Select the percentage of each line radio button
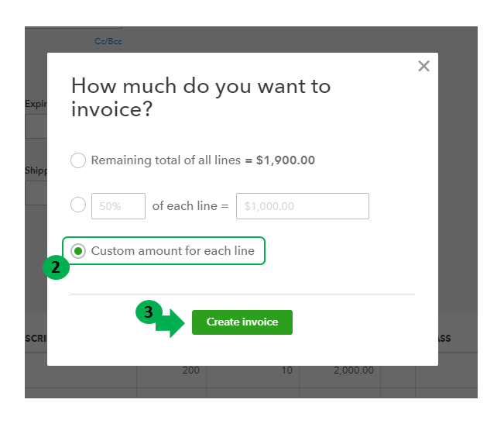Screen dimensions: 504x427 click(78, 205)
